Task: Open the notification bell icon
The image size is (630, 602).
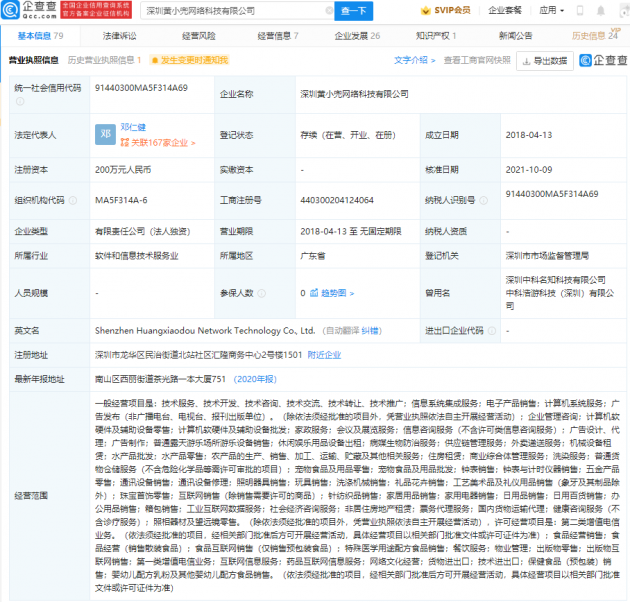Action: [x=601, y=10]
